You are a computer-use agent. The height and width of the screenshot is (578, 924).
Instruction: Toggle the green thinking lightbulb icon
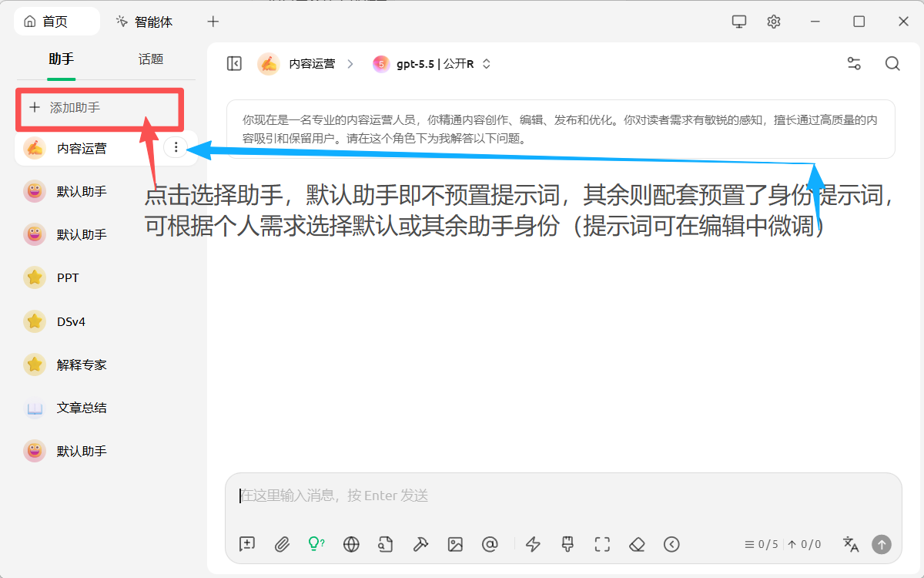[316, 544]
